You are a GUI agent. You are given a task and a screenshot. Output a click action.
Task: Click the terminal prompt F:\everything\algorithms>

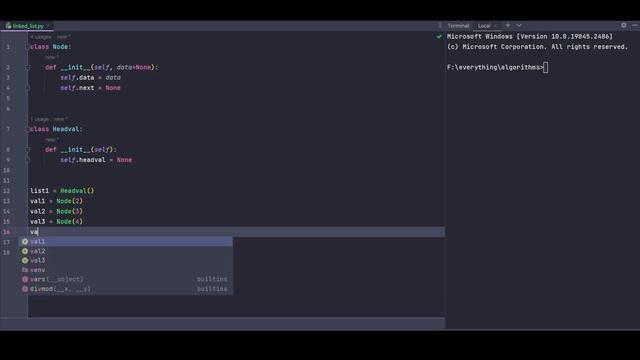coord(495,67)
